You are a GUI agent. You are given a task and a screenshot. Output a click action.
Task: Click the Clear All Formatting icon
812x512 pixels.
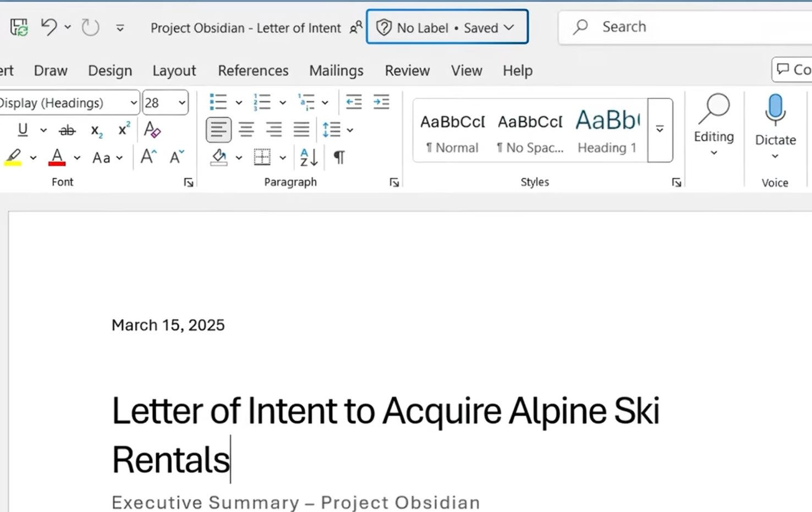(152, 130)
